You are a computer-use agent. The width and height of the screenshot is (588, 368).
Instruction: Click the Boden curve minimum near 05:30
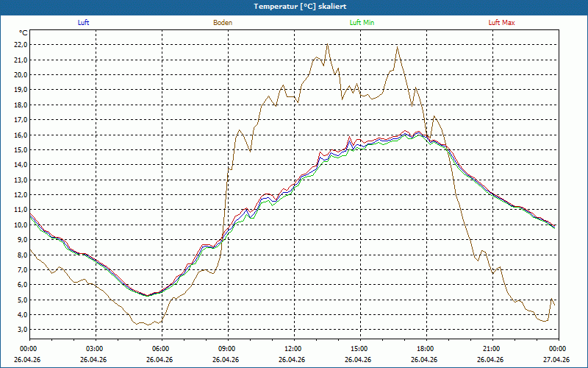coord(149,325)
